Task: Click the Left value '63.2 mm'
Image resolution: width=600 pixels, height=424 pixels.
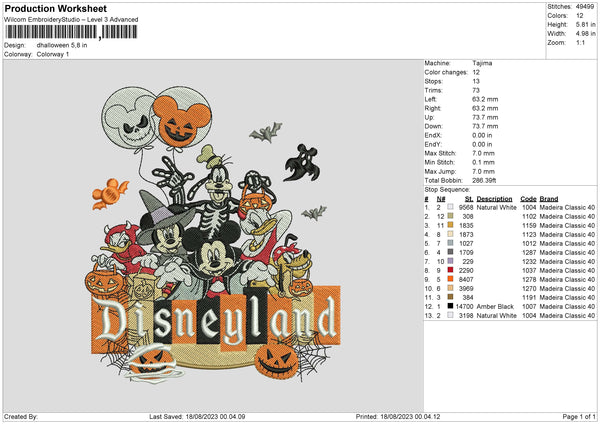Action: [485, 99]
